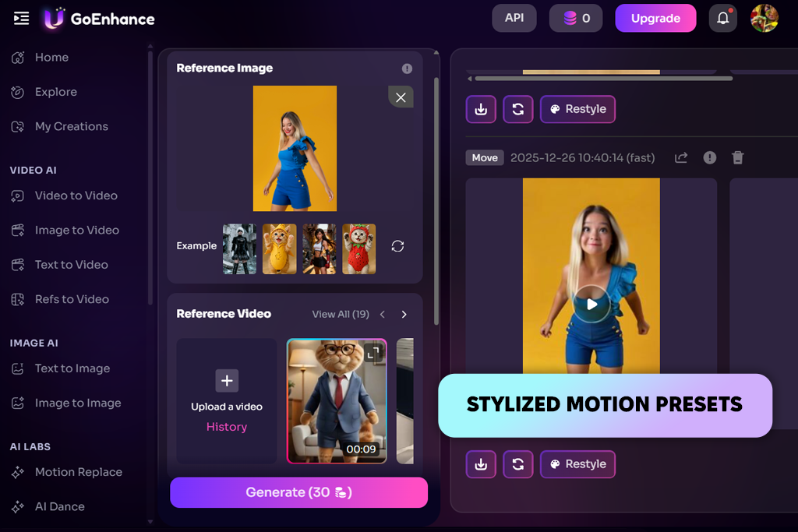Click the center panel vertical scrollbar
Viewport: 798px width, 532px height.
[x=436, y=201]
